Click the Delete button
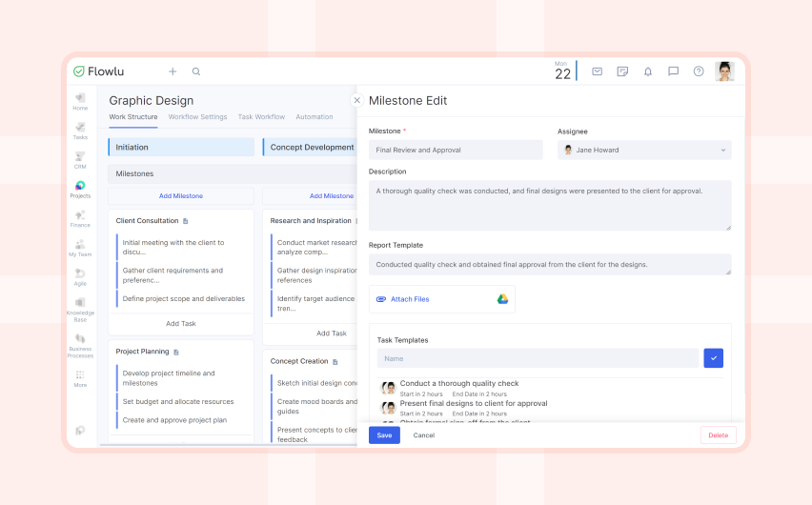This screenshot has height=505, width=812. point(718,434)
